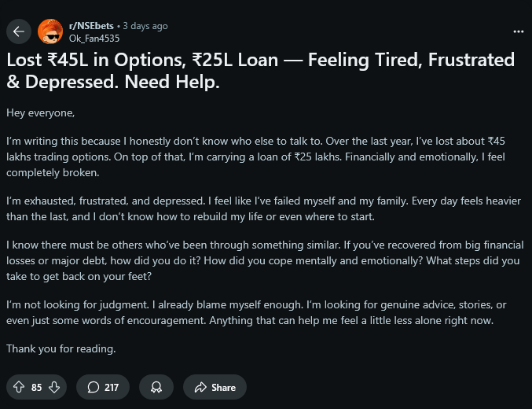The image size is (532, 409).
Task: Click the "Hey everyone," greeting line
Action: click(x=40, y=113)
